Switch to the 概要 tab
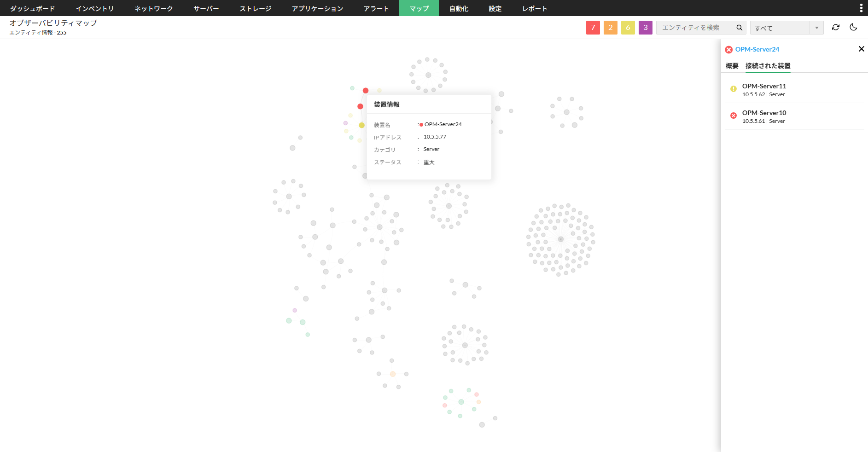This screenshot has width=868, height=452. click(x=732, y=66)
